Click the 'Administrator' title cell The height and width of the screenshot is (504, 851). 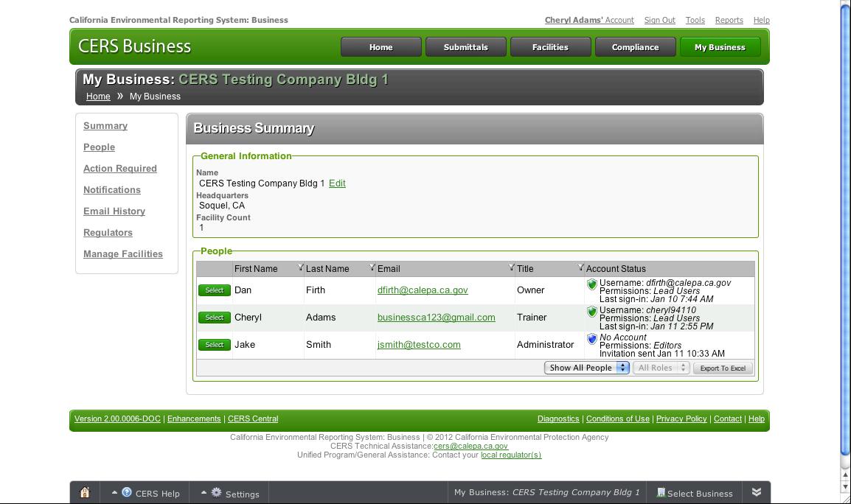(546, 345)
